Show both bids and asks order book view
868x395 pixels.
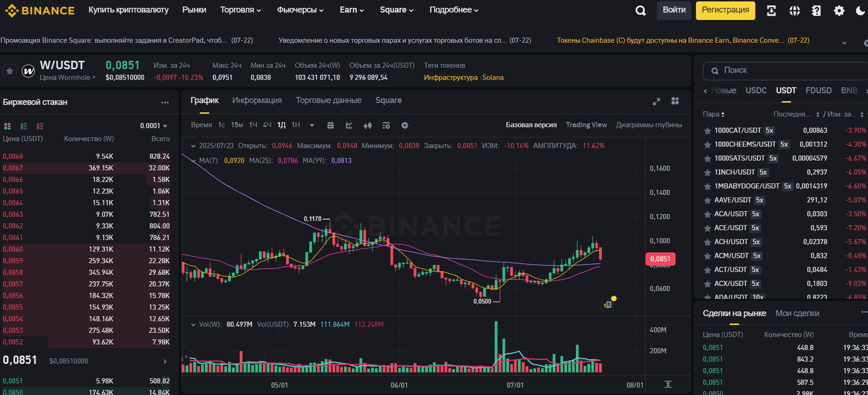[x=7, y=126]
